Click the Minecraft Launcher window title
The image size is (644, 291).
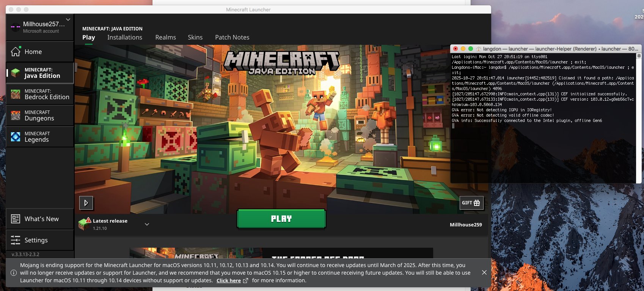[248, 9]
